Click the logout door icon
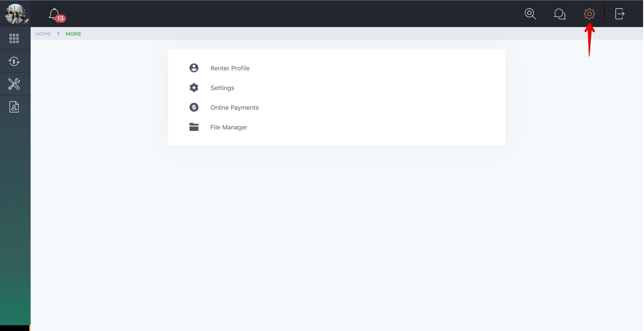644x331 pixels. point(619,14)
